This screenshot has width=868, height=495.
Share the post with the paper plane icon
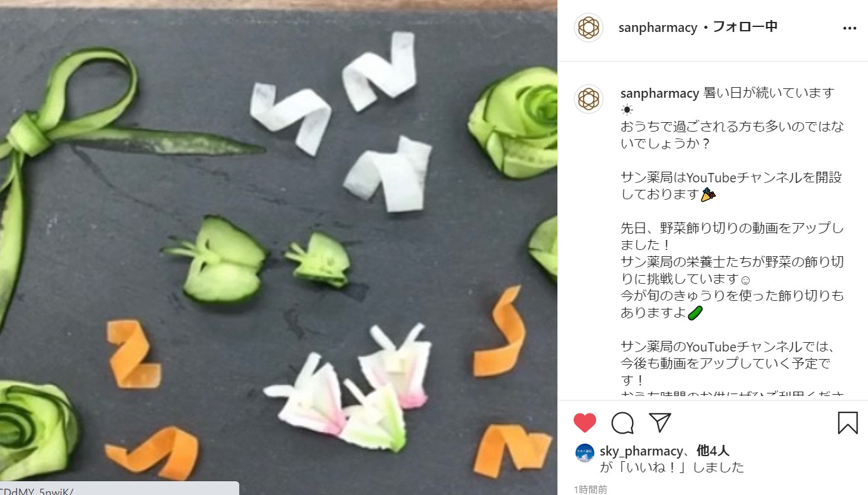tap(660, 422)
